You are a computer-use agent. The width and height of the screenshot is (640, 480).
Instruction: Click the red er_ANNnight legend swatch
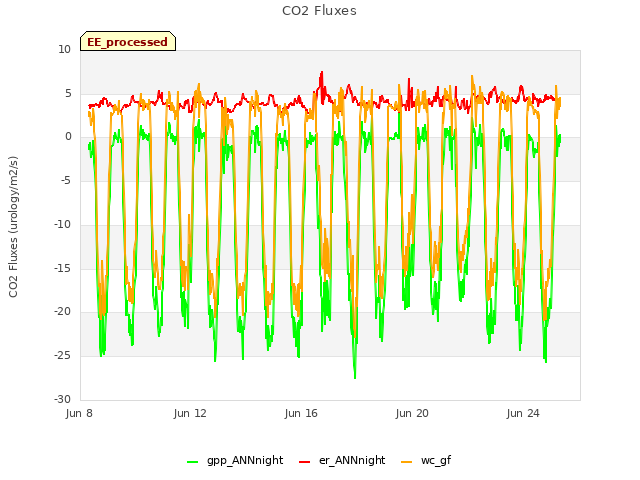pyautogui.click(x=304, y=462)
